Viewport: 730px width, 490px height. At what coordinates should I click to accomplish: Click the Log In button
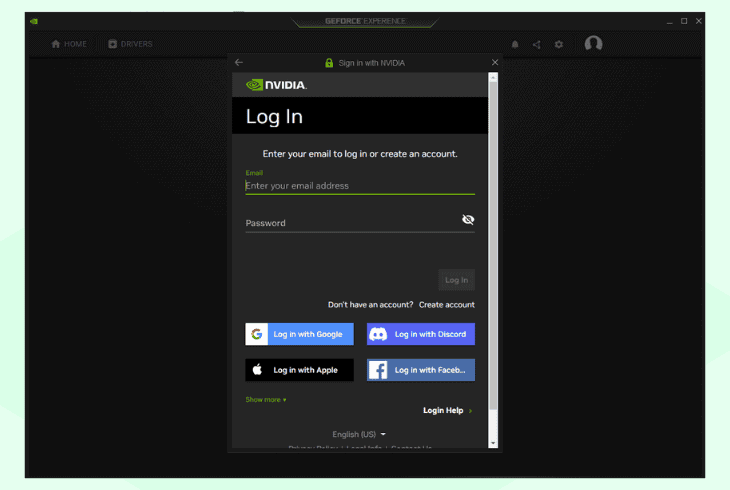[x=456, y=280]
